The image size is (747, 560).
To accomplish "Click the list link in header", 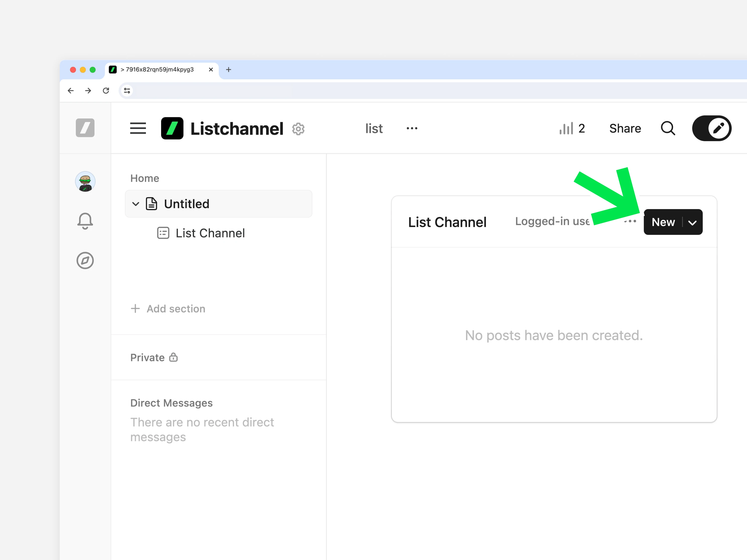I will pos(374,129).
